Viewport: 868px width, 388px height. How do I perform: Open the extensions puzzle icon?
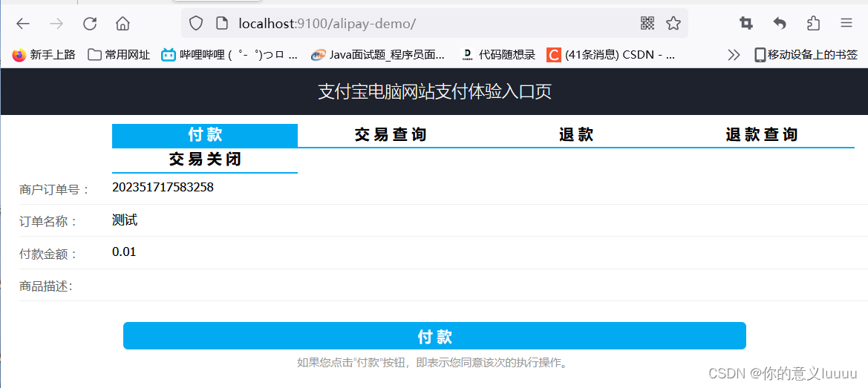(813, 23)
